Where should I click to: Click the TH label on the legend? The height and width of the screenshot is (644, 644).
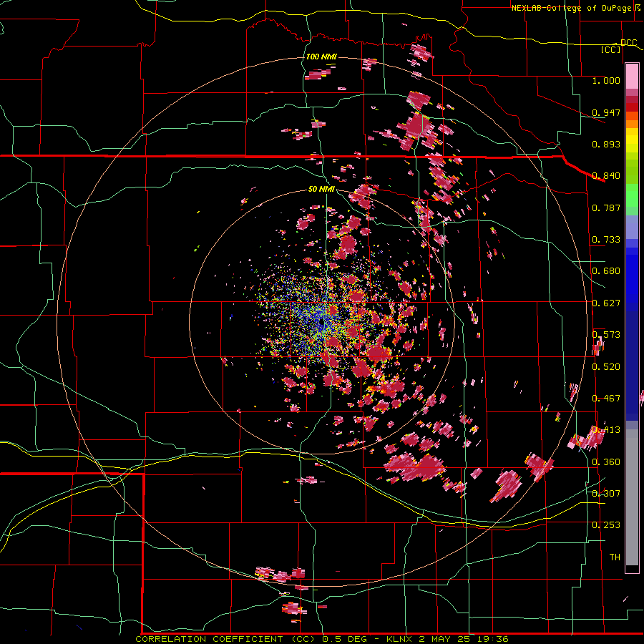pyautogui.click(x=615, y=557)
